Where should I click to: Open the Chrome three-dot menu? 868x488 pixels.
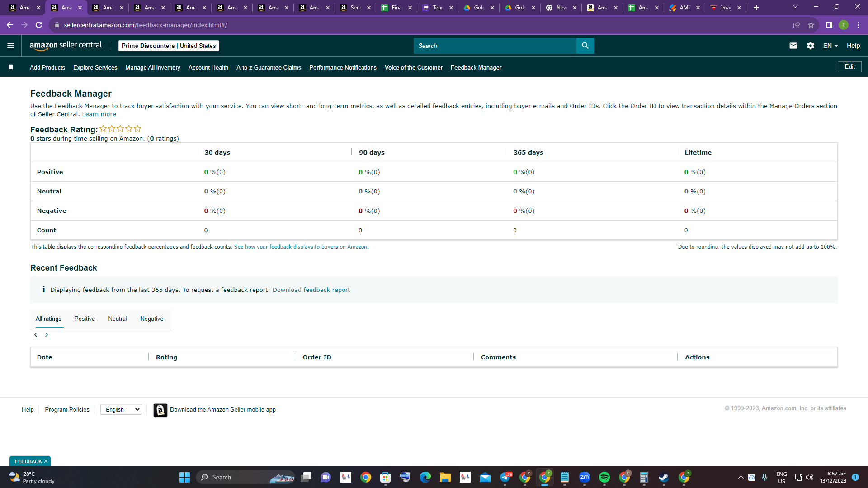(858, 25)
